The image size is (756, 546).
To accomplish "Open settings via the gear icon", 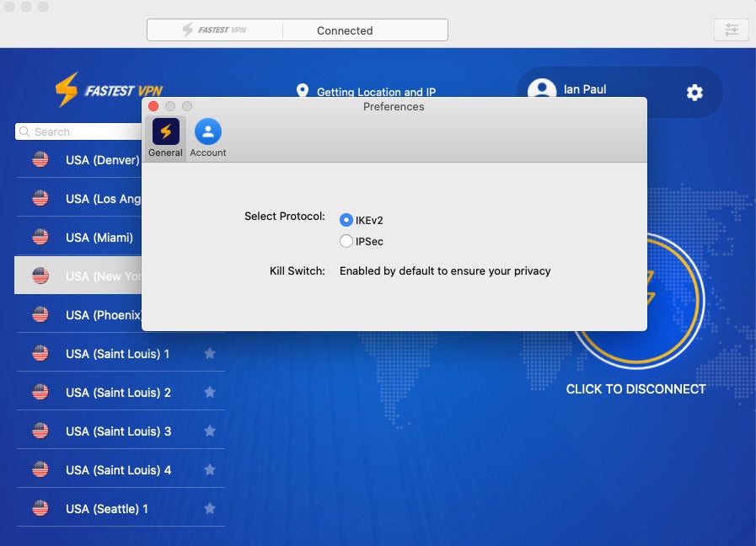I will (x=694, y=92).
